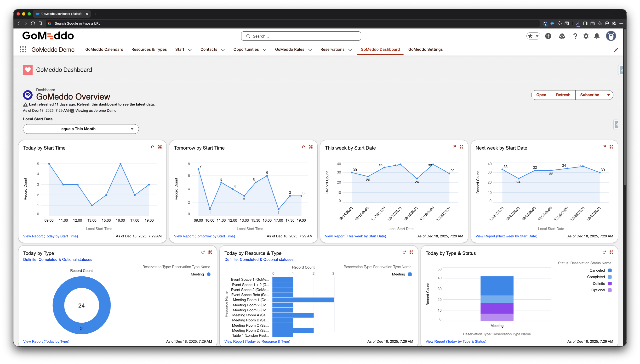The width and height of the screenshot is (640, 364).
Task: Switch to GoMeddo Calendars tab
Action: [104, 49]
